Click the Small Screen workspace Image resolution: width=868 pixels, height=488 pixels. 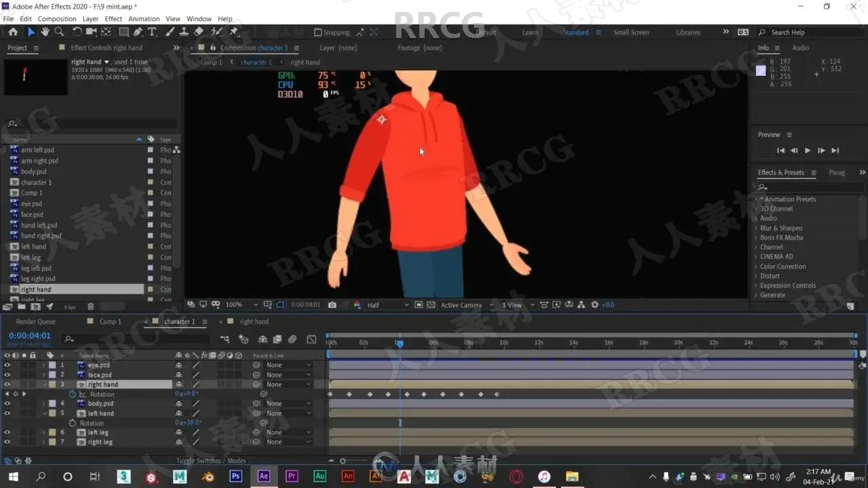631,33
